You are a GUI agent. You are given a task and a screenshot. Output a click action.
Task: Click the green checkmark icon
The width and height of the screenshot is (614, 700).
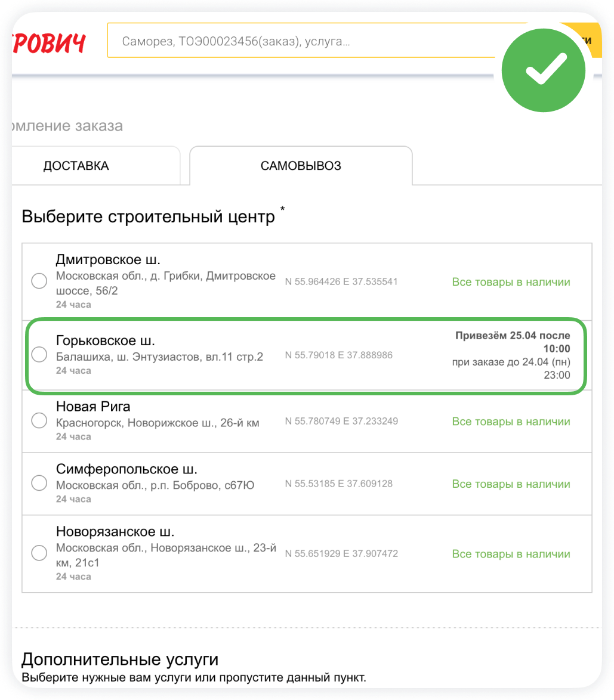coord(543,70)
